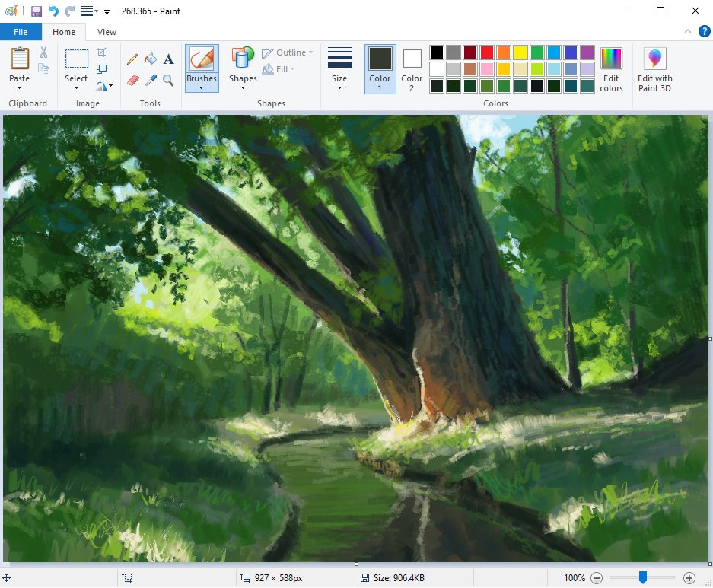Open the shape Fill dropdown

tap(279, 69)
